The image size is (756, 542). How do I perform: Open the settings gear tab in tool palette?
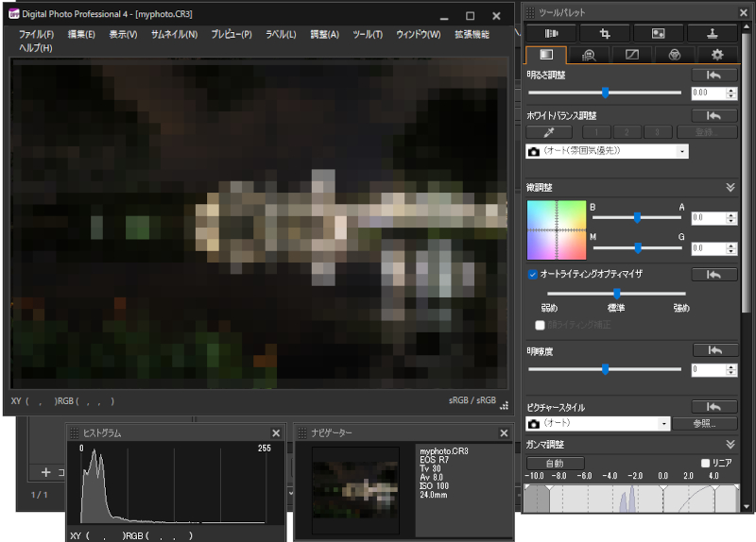(x=717, y=55)
